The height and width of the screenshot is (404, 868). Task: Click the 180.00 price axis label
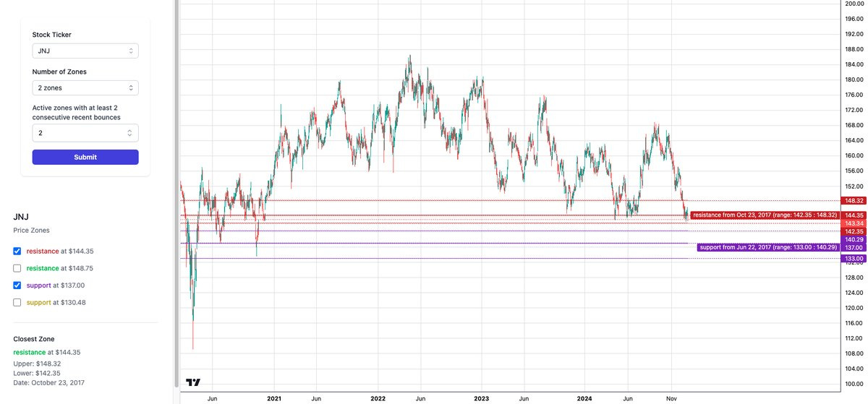pyautogui.click(x=854, y=79)
